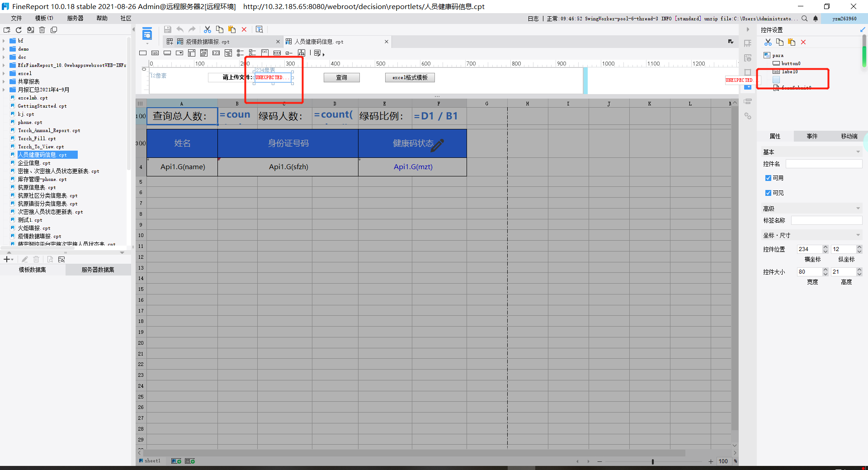Collapse the 基本 section arrow
The height and width of the screenshot is (470, 868).
pyautogui.click(x=858, y=152)
